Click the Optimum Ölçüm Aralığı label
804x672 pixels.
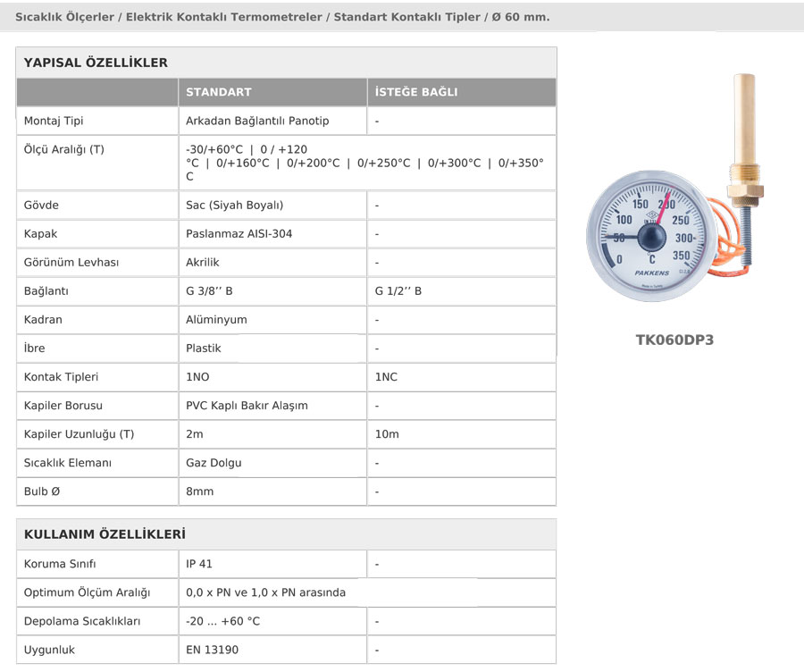(x=88, y=592)
